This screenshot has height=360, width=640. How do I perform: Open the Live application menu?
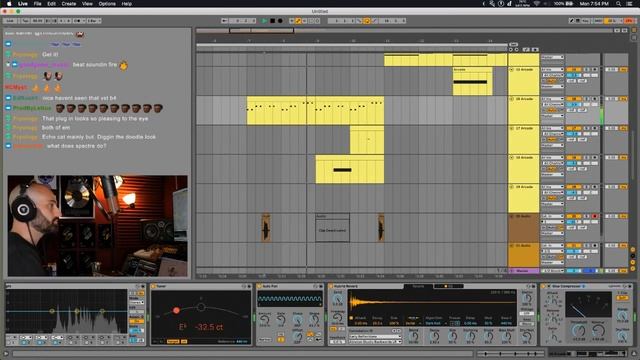pyautogui.click(x=23, y=4)
